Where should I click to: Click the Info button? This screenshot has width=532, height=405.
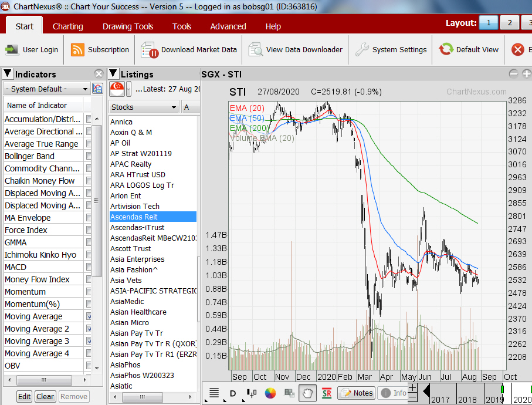(393, 393)
